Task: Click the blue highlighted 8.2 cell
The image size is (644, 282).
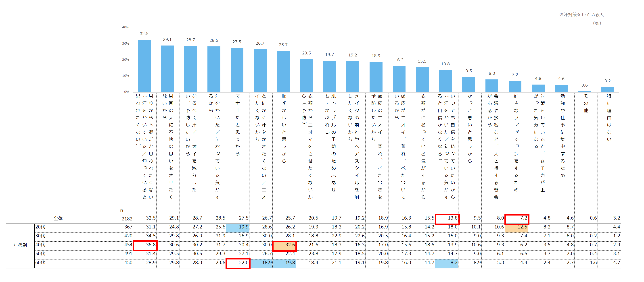Action: click(447, 263)
